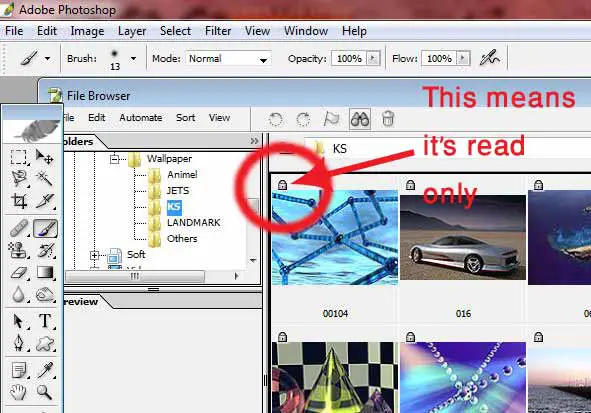The height and width of the screenshot is (413, 591).
Task: Click the trash can delete icon
Action: [x=388, y=119]
